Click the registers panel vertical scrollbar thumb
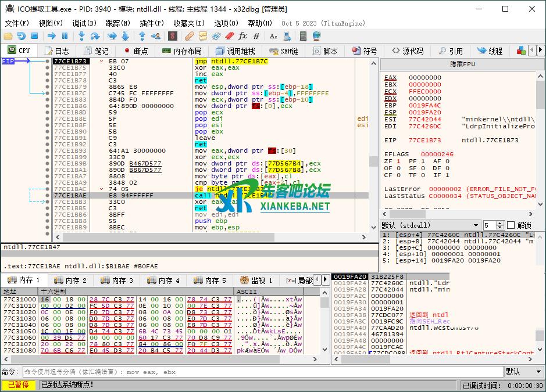Viewport: 546px width, 392px height. pos(540,95)
